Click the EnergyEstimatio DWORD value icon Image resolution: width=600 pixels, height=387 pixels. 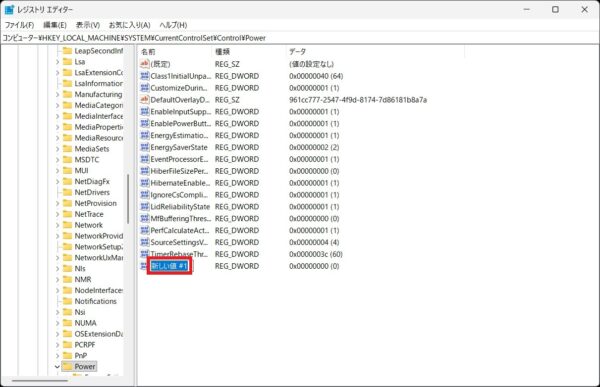click(x=145, y=135)
